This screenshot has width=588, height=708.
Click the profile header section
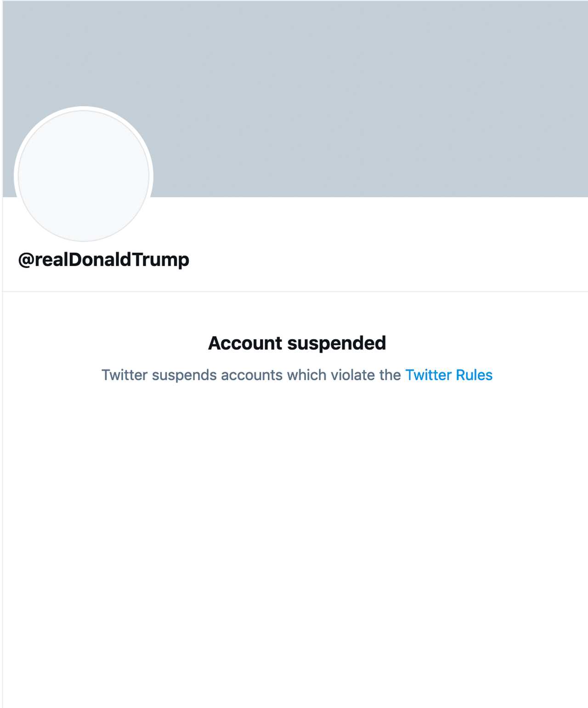point(294,239)
